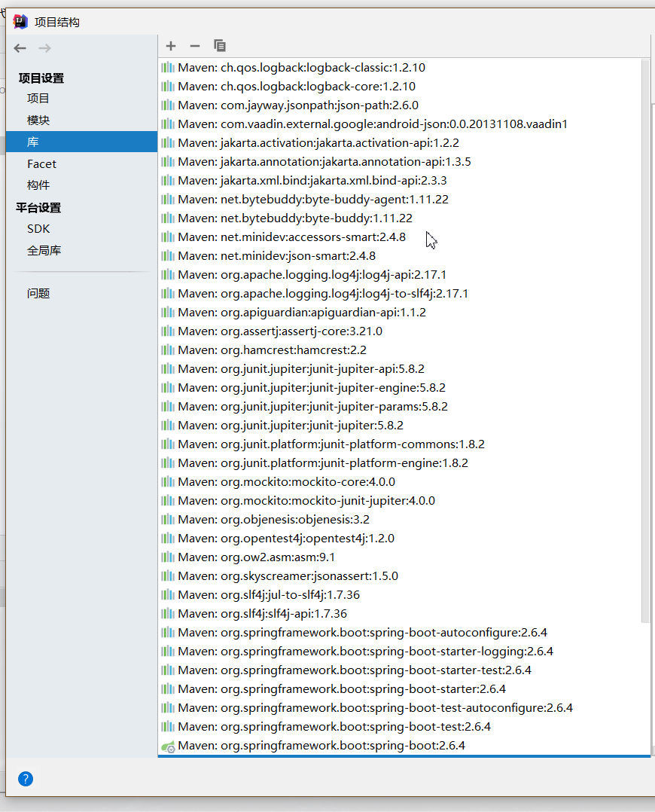Click the library list vertical scrollbar
Screen dimensions: 655x812
645,340
